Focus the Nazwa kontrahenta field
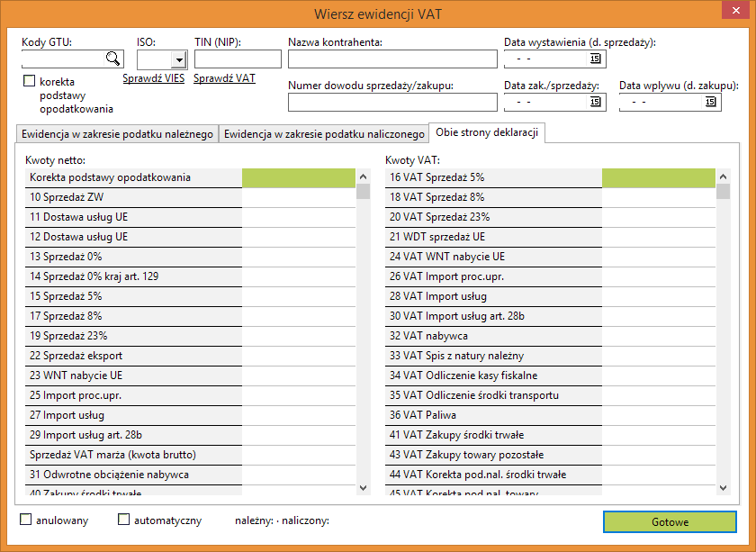 pos(392,59)
